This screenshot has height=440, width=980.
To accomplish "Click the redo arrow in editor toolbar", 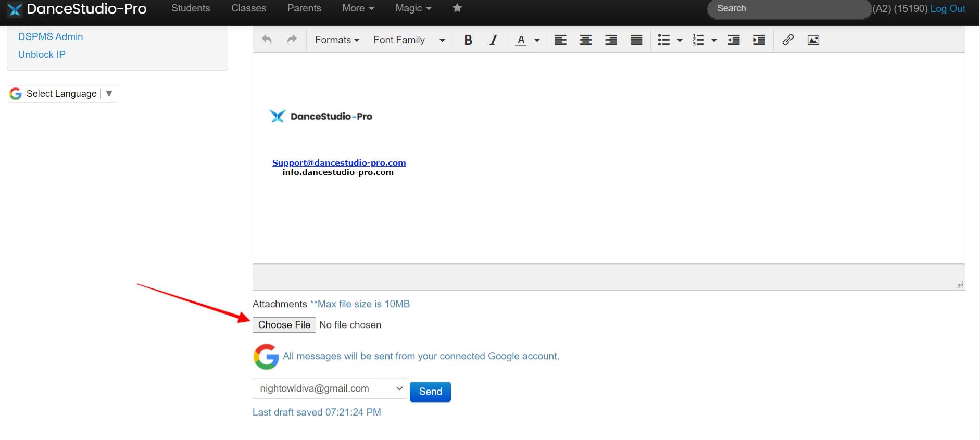I will pos(292,40).
